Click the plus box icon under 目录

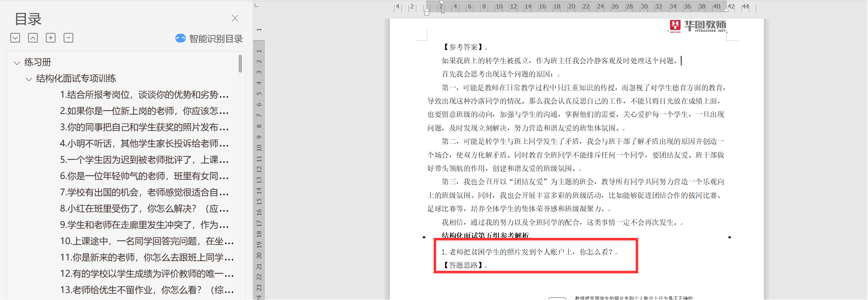point(51,38)
